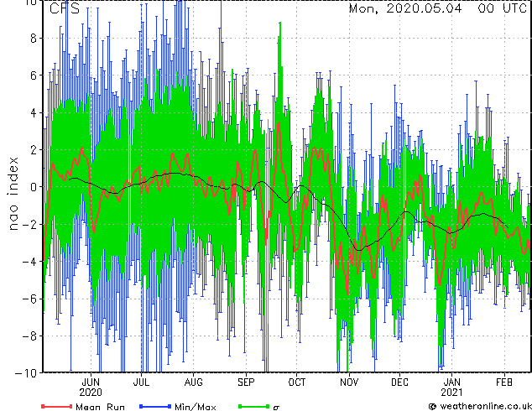The image size is (532, 411).
Task: Click the red 'Mean Run' legend line
Action: (x=57, y=406)
